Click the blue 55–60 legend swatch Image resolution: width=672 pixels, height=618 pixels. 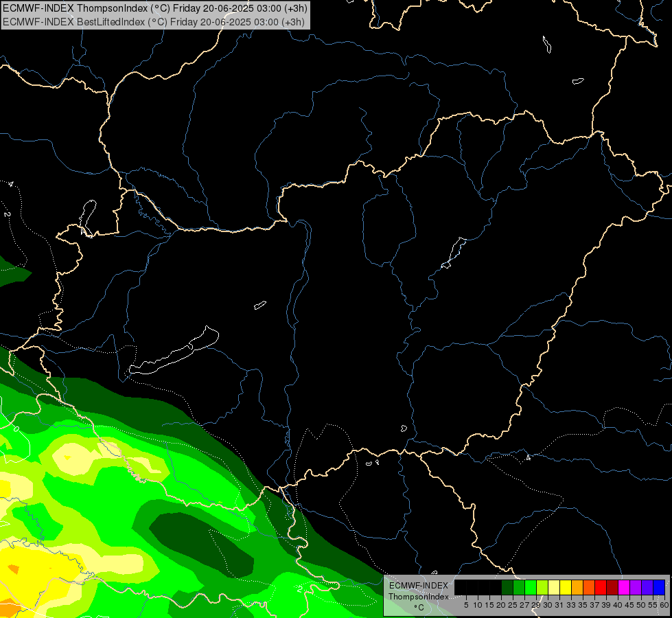(659, 587)
